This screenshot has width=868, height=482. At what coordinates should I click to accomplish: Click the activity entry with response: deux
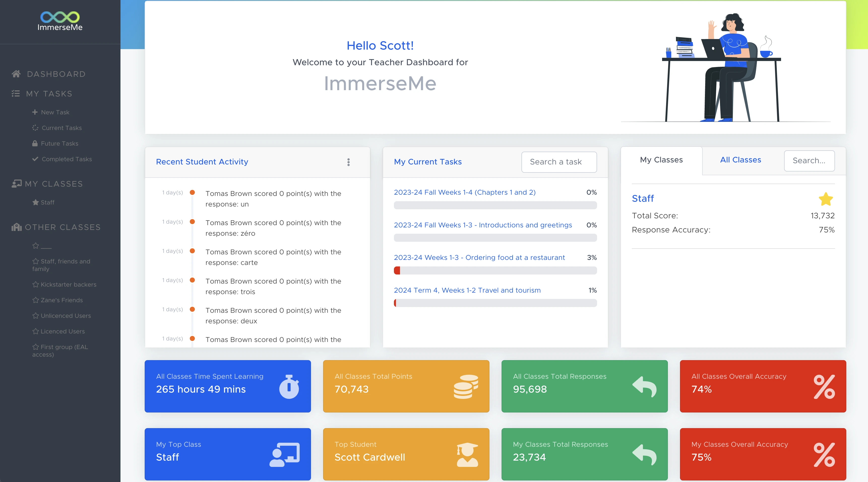[x=273, y=316]
